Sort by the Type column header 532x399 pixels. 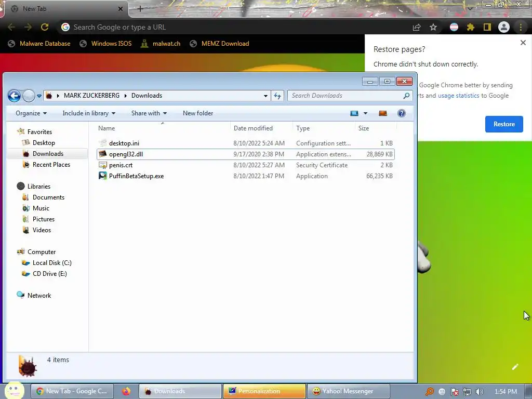tap(324, 128)
